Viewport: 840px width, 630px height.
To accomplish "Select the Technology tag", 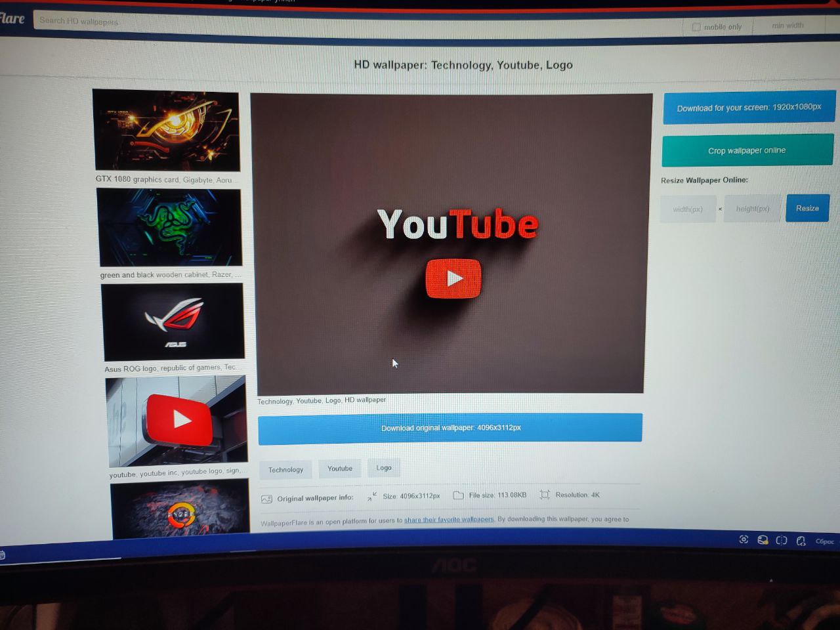I will pyautogui.click(x=285, y=470).
